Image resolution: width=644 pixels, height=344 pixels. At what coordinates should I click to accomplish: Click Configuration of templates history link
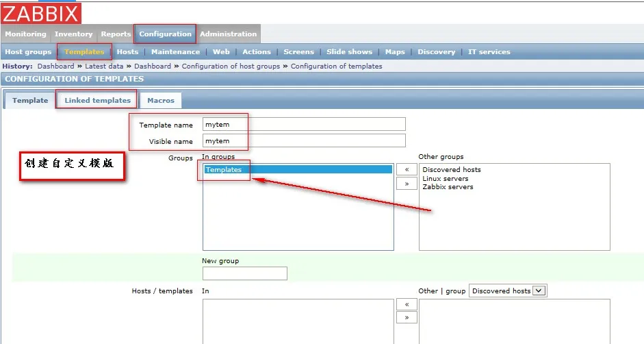337,66
